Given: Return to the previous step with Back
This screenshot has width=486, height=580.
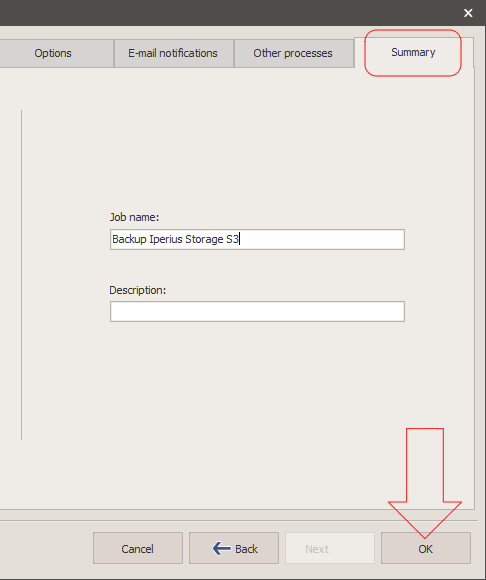Looking at the screenshot, I should tap(234, 548).
